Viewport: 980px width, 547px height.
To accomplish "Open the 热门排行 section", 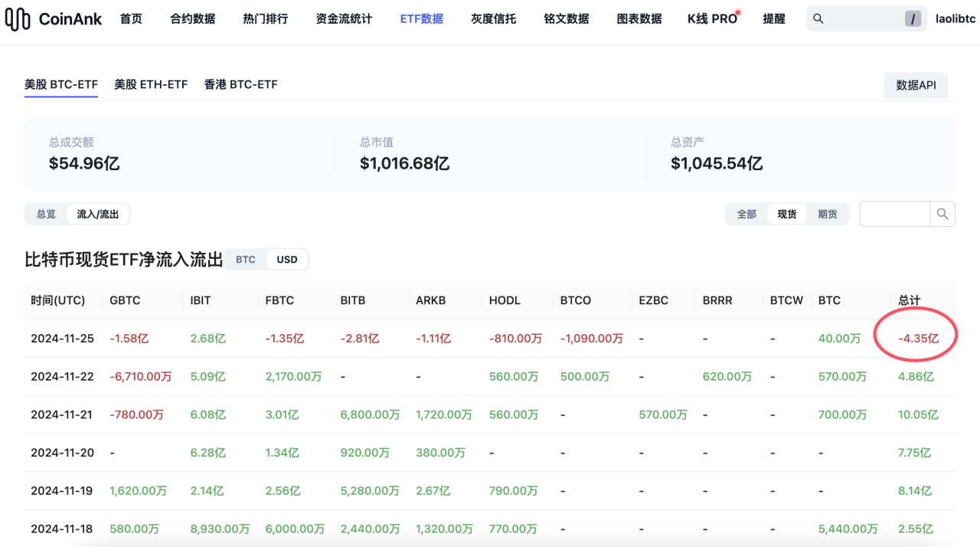I will coord(265,18).
